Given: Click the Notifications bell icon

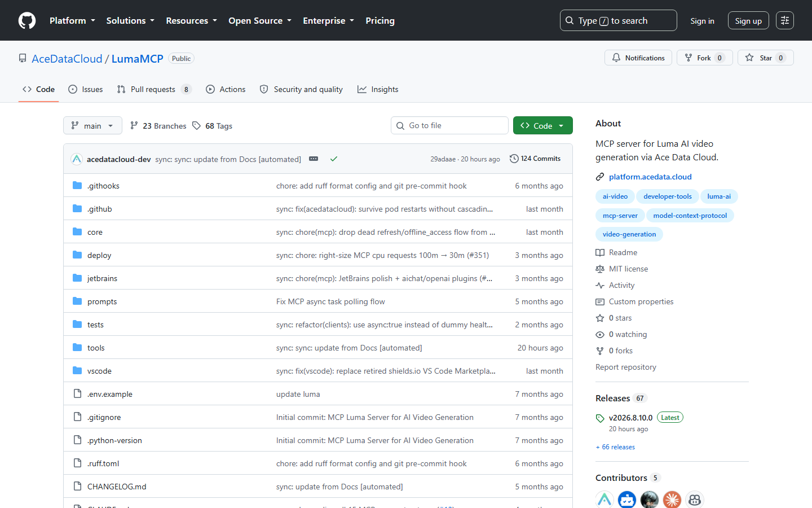Looking at the screenshot, I should click(616, 58).
